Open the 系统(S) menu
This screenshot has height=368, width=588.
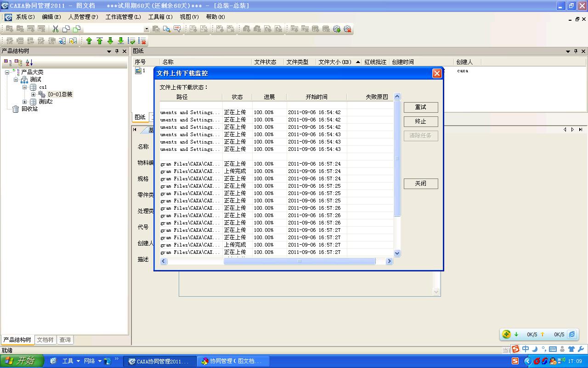[25, 17]
